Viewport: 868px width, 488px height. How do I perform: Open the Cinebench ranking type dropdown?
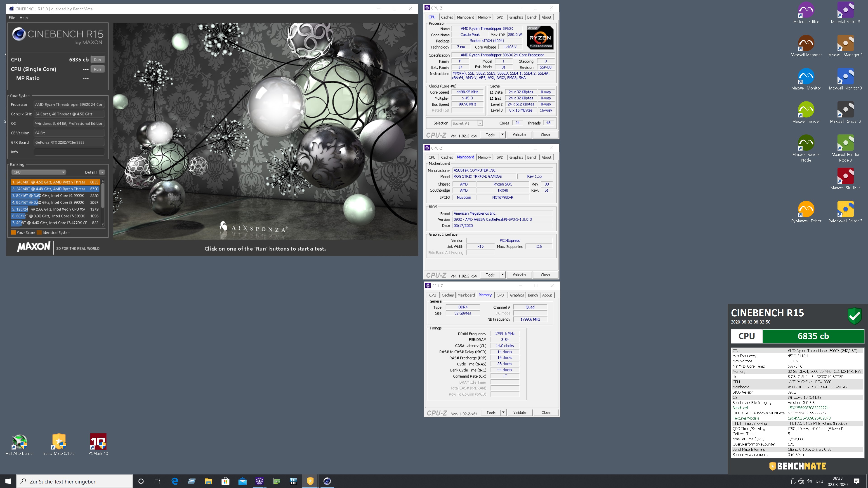[39, 172]
